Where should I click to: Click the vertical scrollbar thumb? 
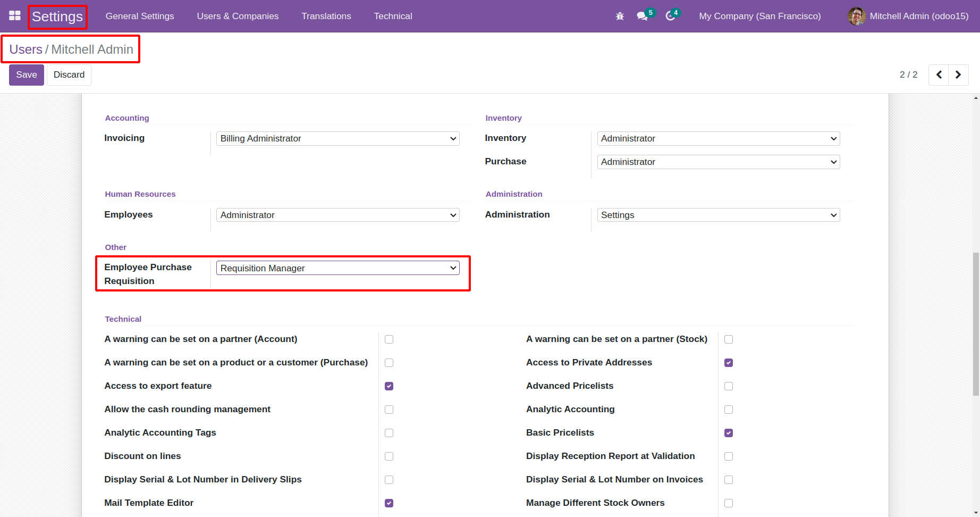point(976,324)
